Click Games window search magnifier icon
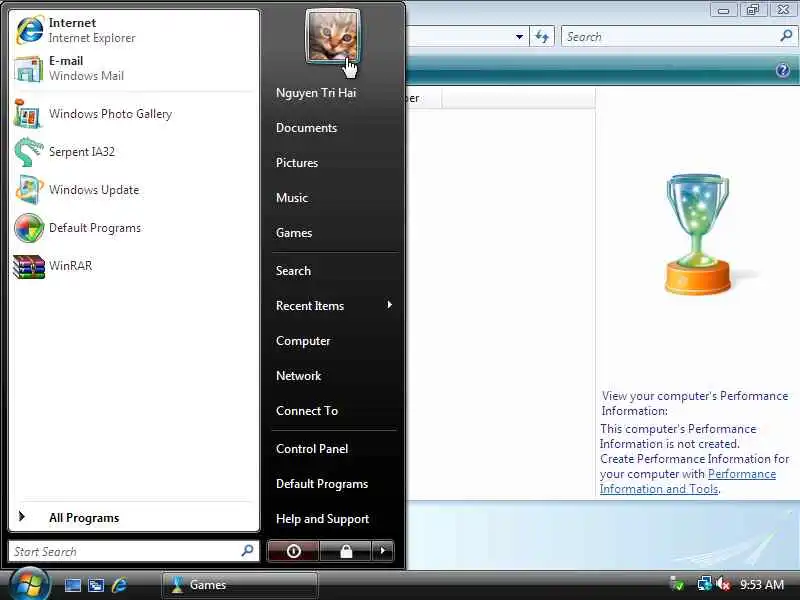This screenshot has width=800, height=600. tap(786, 36)
